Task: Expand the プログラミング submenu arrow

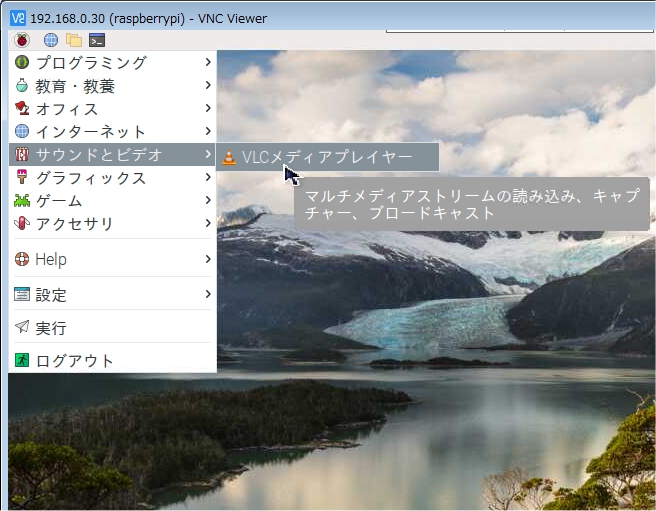Action: click(208, 62)
